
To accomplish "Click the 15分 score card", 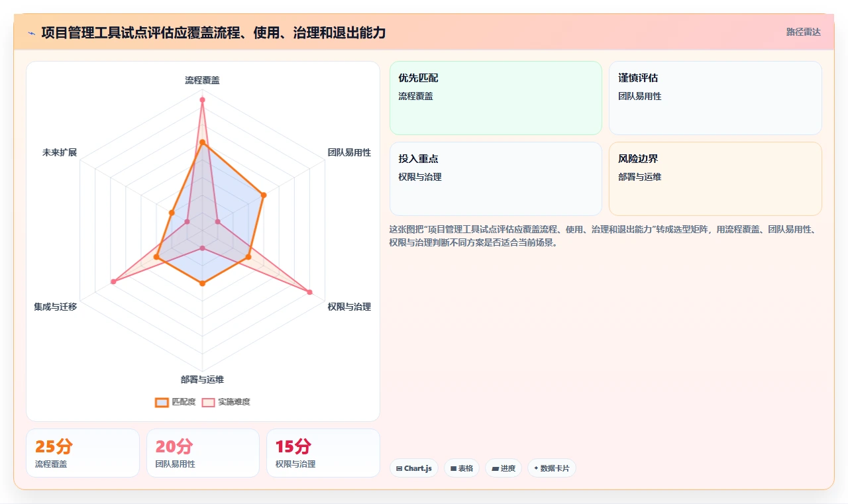I will pos(323,453).
